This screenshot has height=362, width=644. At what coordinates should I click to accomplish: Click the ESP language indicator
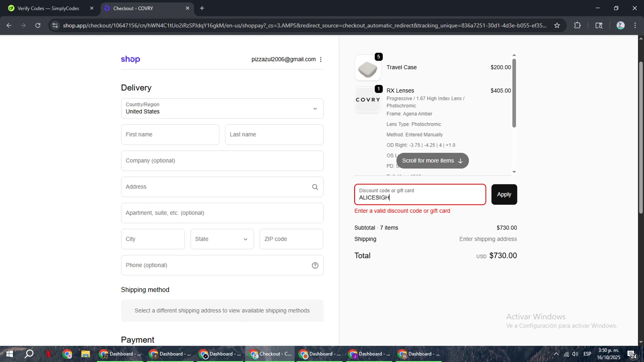[587, 354]
